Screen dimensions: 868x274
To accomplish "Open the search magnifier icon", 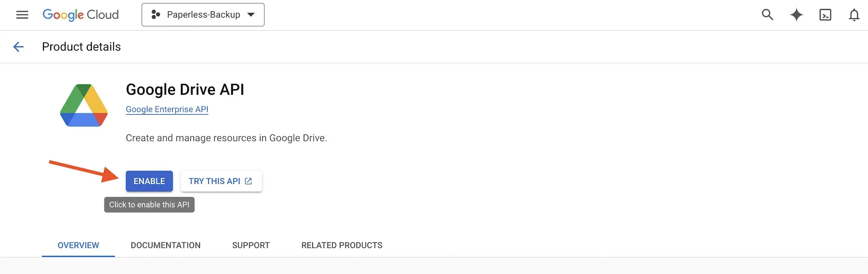I will click(x=767, y=15).
